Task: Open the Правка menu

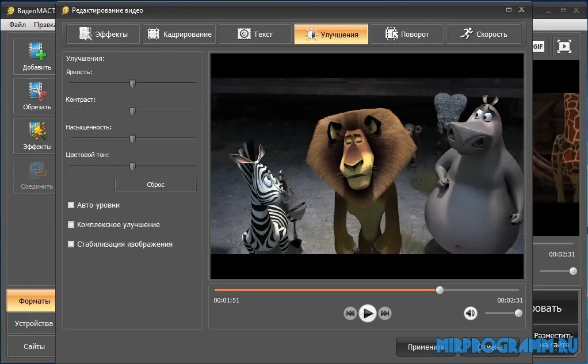Action: (x=44, y=24)
